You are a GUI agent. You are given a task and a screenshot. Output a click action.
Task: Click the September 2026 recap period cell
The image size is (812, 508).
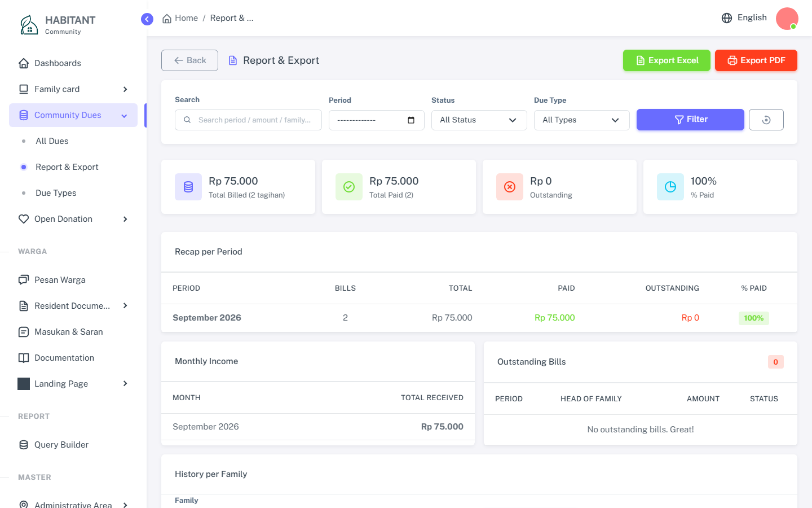tap(207, 318)
